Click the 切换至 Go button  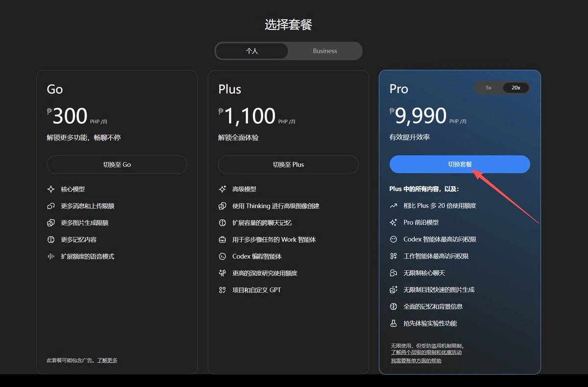(x=117, y=165)
